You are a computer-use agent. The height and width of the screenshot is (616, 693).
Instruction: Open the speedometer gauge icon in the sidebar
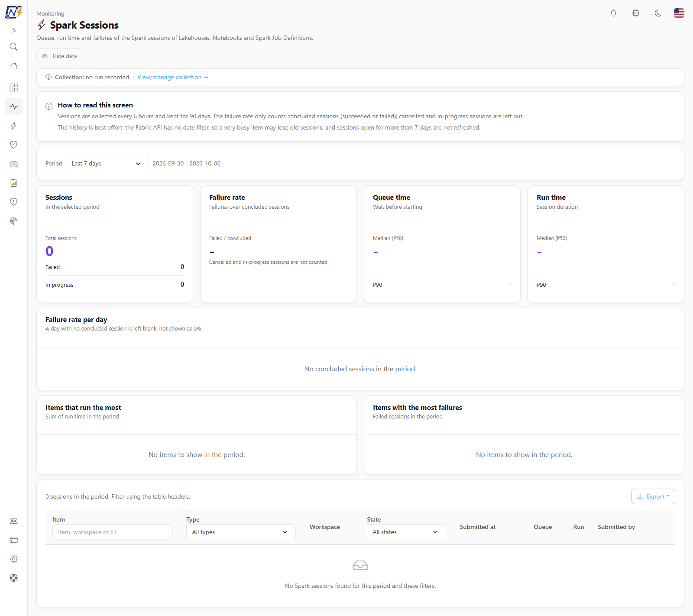coord(14,164)
